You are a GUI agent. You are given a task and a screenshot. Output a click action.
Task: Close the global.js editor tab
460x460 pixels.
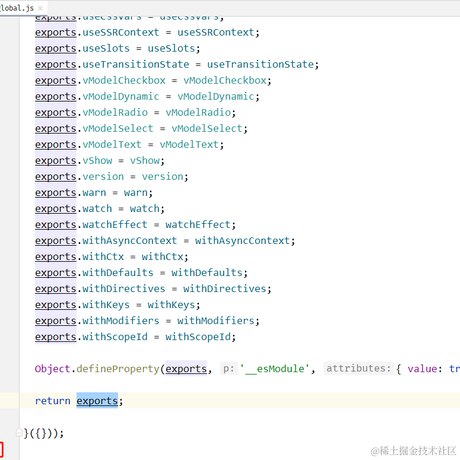pos(40,8)
